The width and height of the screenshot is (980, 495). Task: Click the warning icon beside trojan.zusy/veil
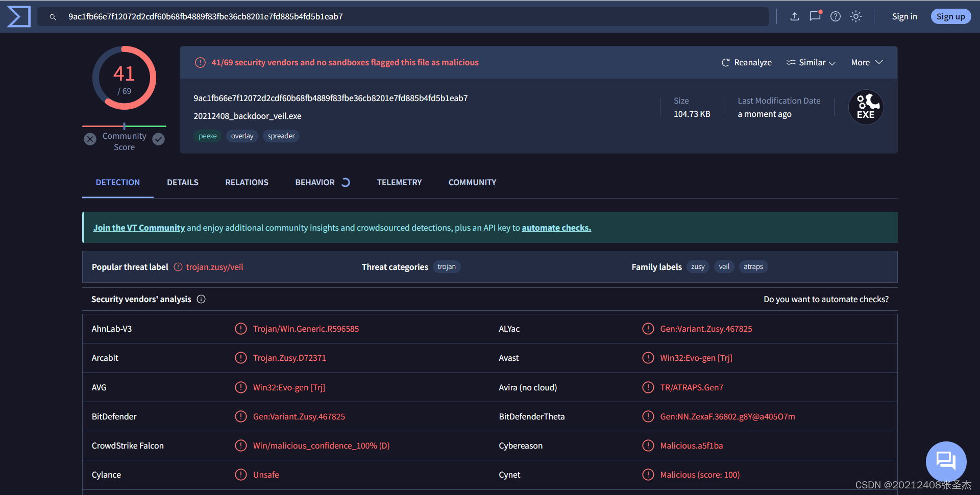(x=178, y=267)
